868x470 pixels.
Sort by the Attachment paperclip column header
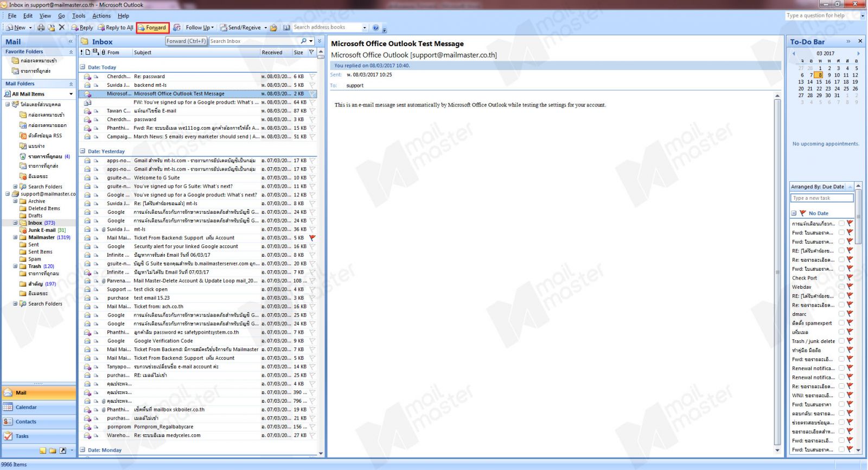point(103,53)
